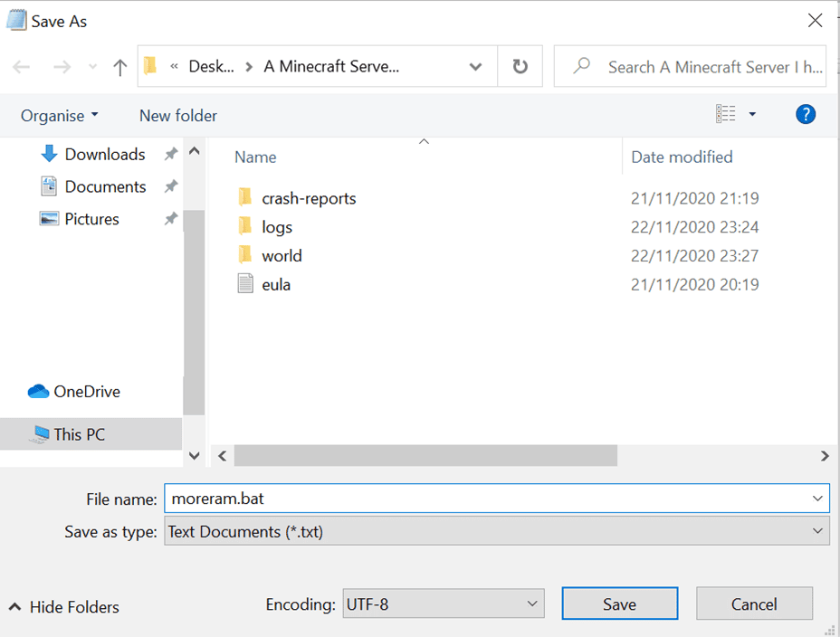This screenshot has width=840, height=637.
Task: Open the help question mark icon
Action: 805,114
